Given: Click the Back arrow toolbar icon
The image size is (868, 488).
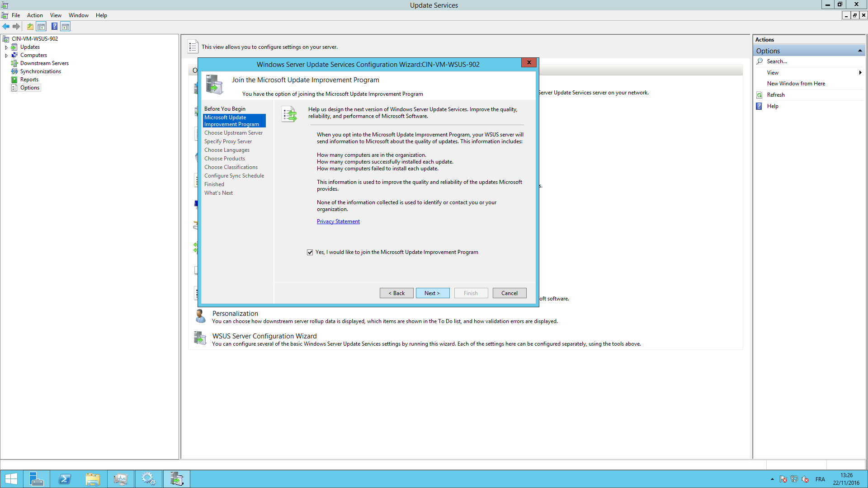Looking at the screenshot, I should pyautogui.click(x=6, y=27).
